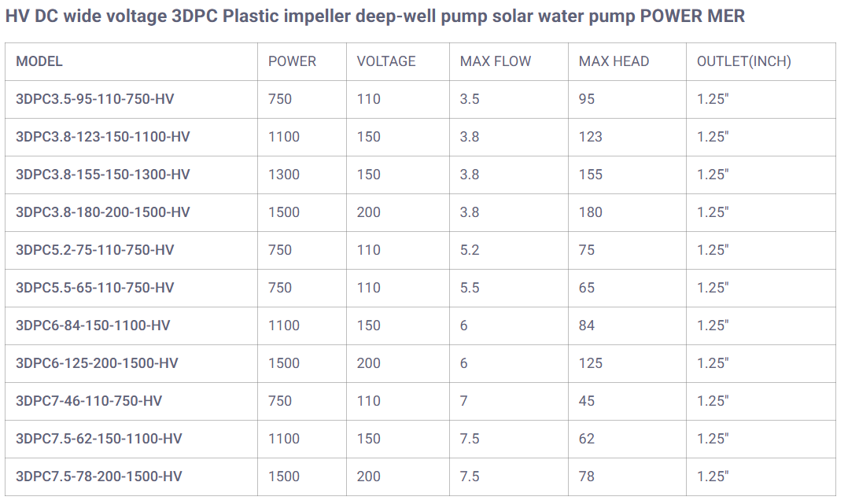Select the VOLTAGE column header
848x504 pixels.
pos(386,61)
